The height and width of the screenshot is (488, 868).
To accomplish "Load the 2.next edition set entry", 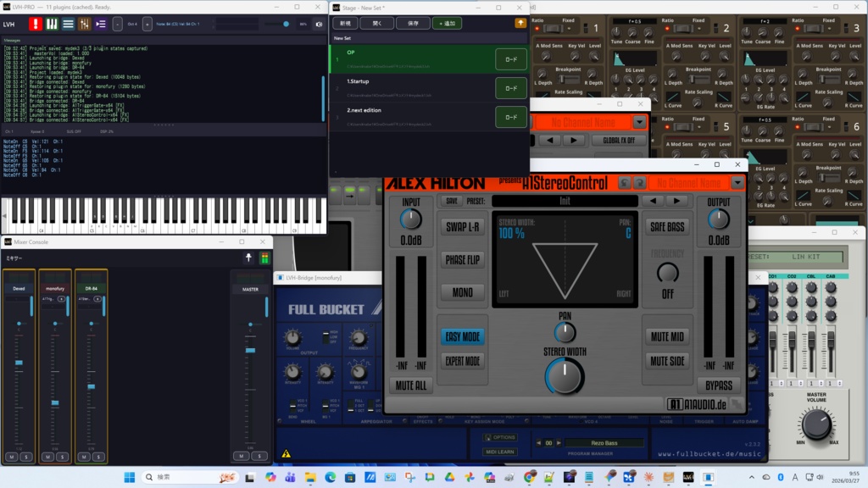I will click(x=511, y=117).
